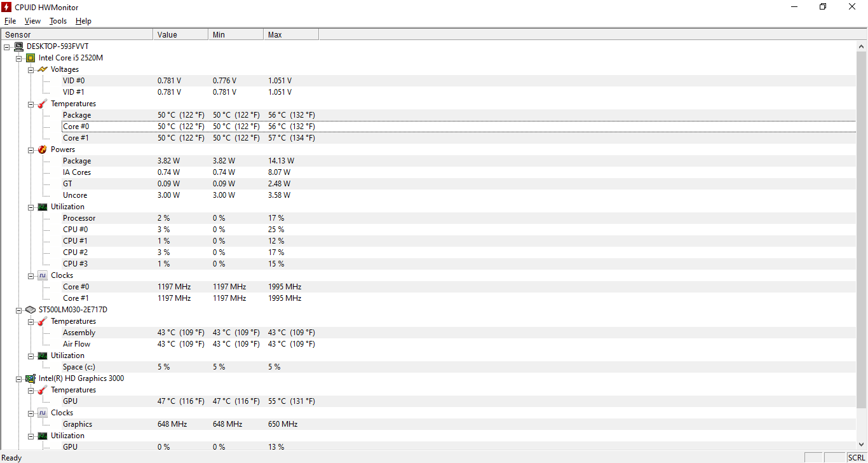868x463 pixels.
Task: Click graphics card icon for Intel HD Graphics 3000
Action: click(31, 378)
